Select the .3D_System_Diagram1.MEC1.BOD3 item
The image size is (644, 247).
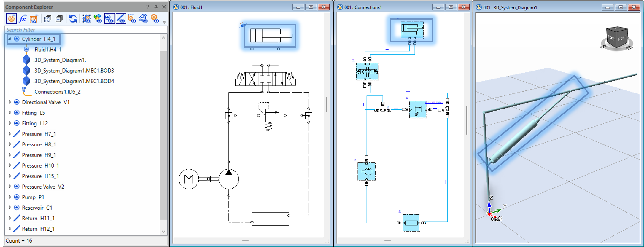pyautogui.click(x=73, y=71)
